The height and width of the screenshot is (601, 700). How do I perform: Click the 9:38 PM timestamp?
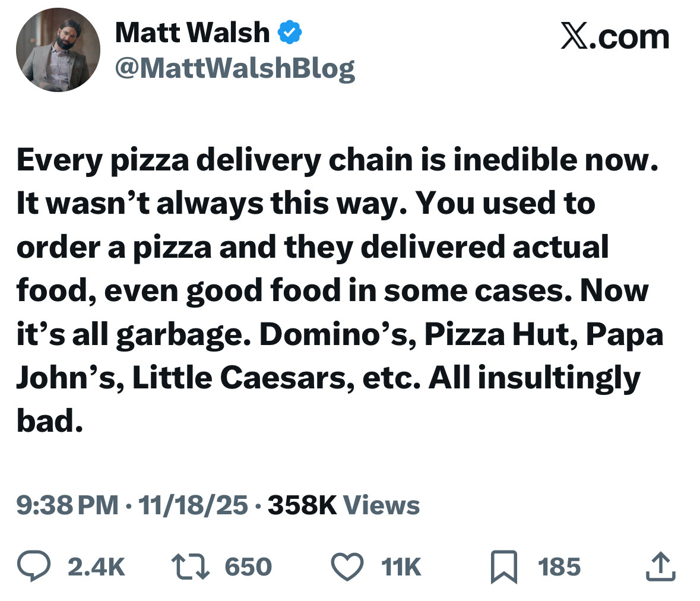[x=66, y=505]
